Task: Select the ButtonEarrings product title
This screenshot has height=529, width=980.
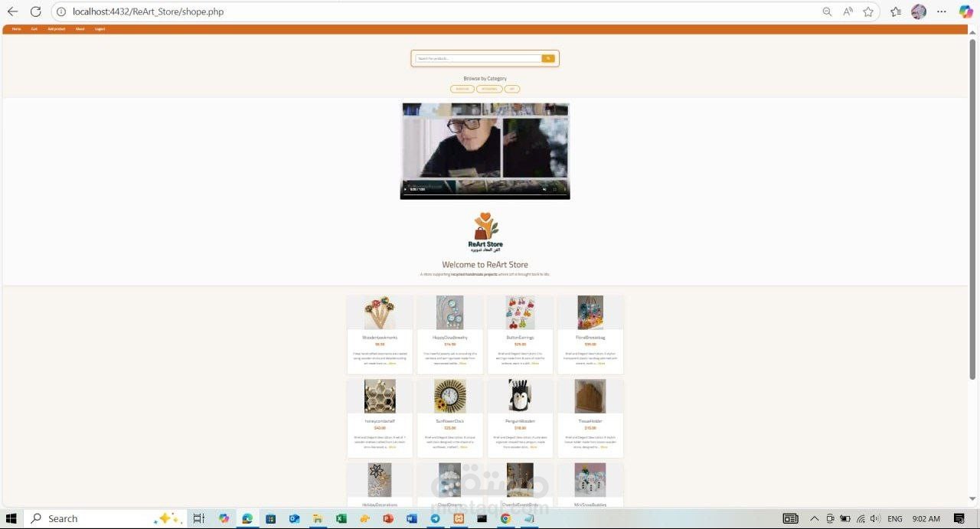Action: [x=521, y=337]
